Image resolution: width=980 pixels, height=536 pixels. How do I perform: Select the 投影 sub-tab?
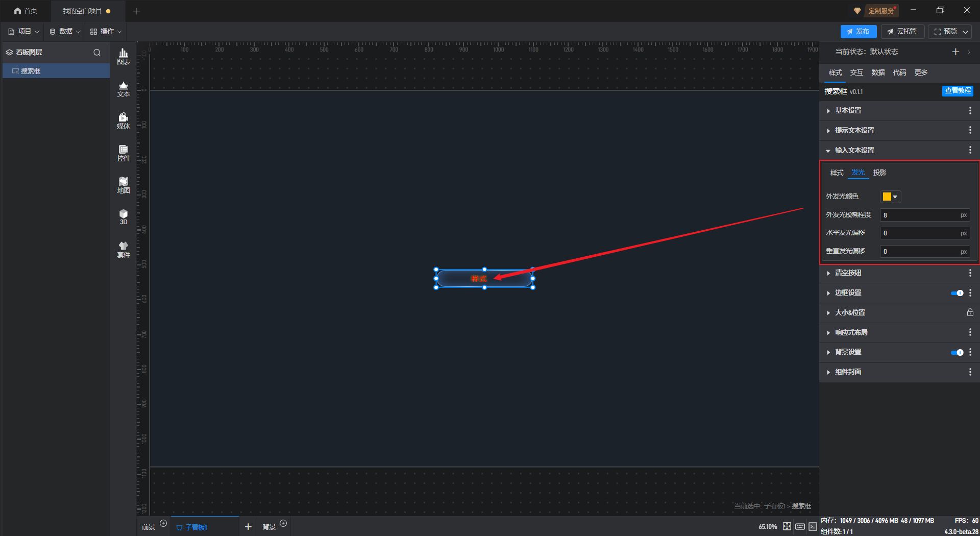(x=879, y=173)
